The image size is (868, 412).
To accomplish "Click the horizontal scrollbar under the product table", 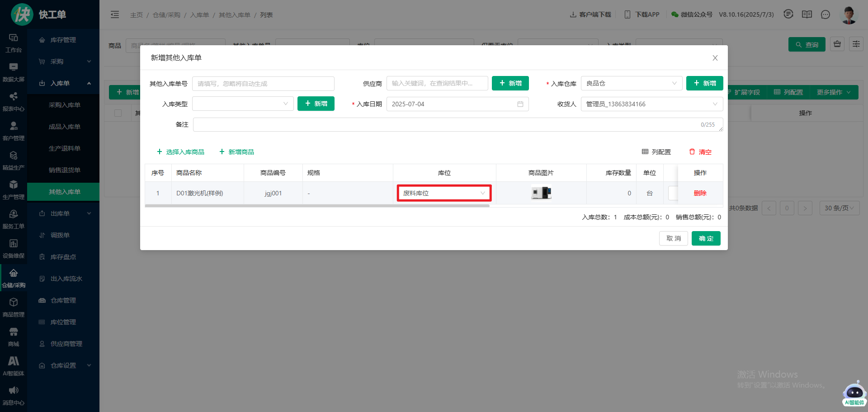I will click(x=317, y=206).
